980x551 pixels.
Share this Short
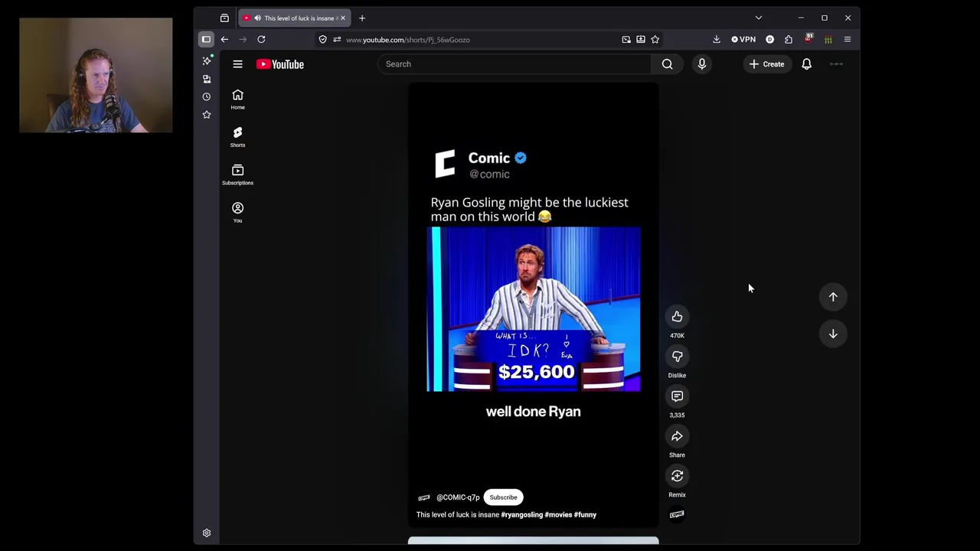pyautogui.click(x=677, y=436)
